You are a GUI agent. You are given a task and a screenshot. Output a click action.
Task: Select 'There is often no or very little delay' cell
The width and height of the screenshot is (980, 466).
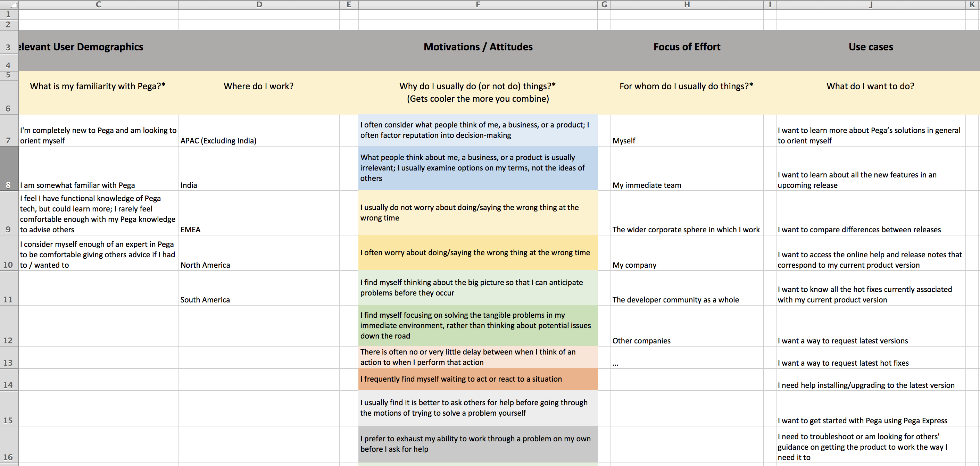coord(478,357)
